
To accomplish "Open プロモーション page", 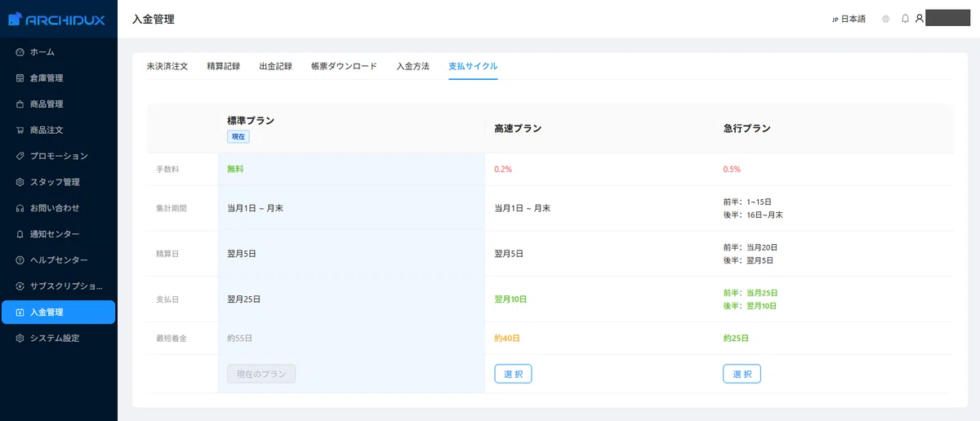I will point(59,156).
